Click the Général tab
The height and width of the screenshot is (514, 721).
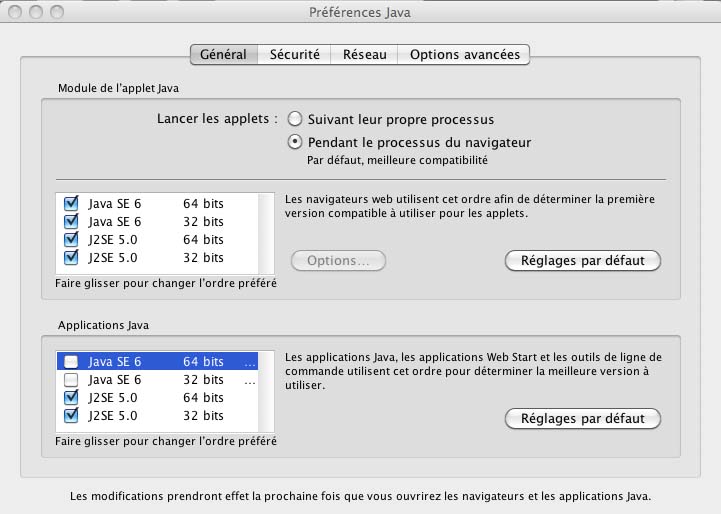pyautogui.click(x=223, y=55)
